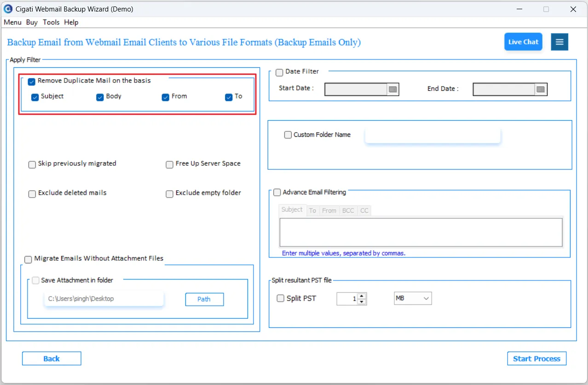Click the Start Process button

[x=536, y=359]
